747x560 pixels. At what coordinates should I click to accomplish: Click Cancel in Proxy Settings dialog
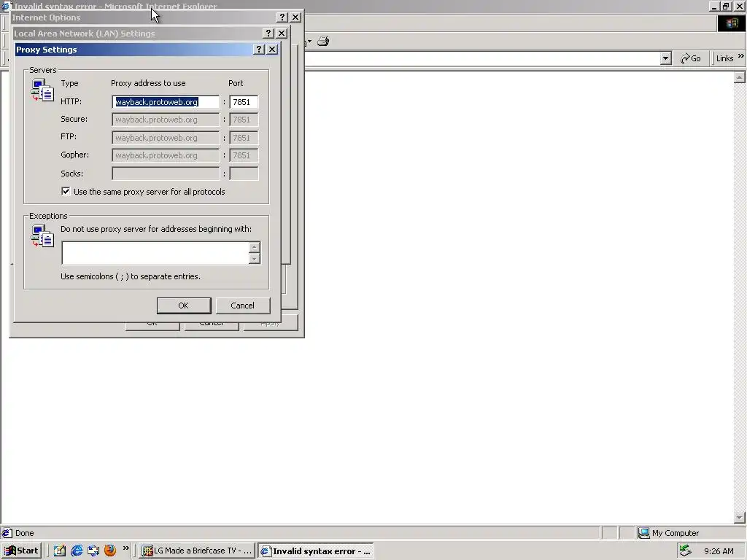point(242,306)
